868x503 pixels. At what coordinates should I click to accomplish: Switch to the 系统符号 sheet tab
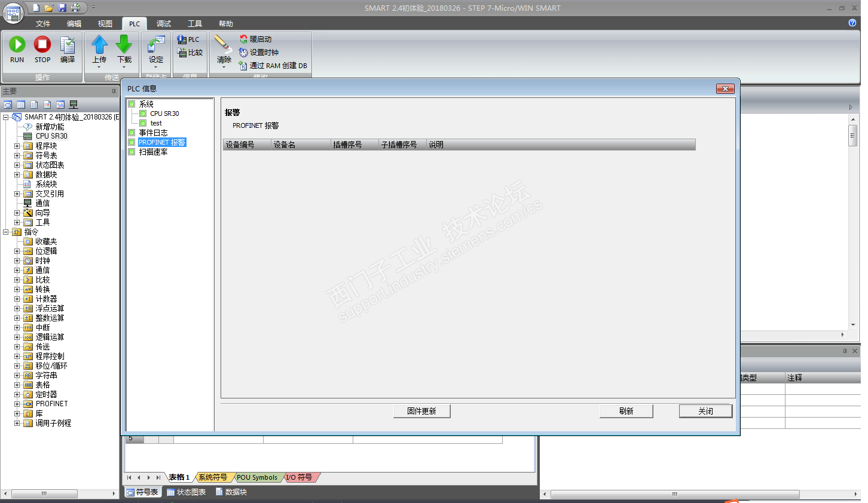tap(213, 477)
